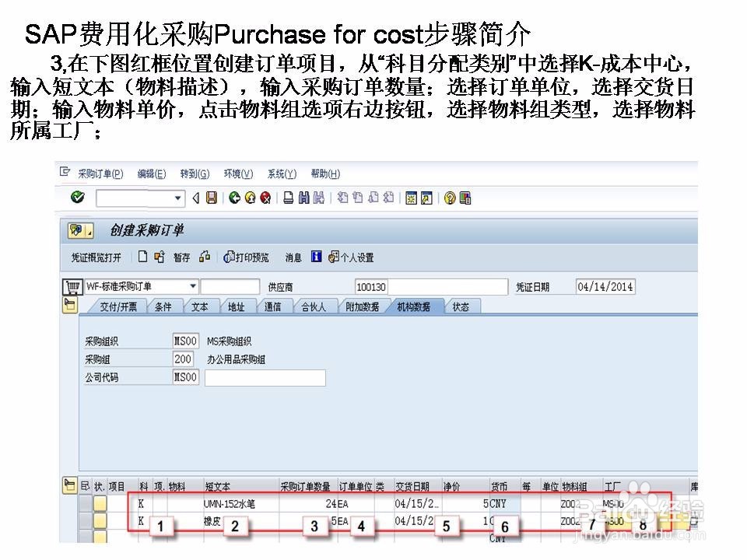Click the 暂存 hold button
The height and width of the screenshot is (560, 747).
(x=181, y=257)
